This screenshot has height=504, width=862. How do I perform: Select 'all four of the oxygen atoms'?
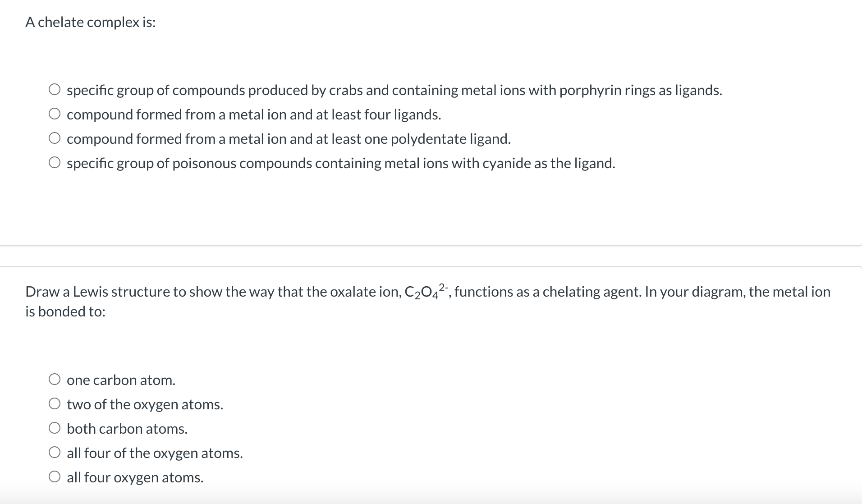tap(55, 452)
